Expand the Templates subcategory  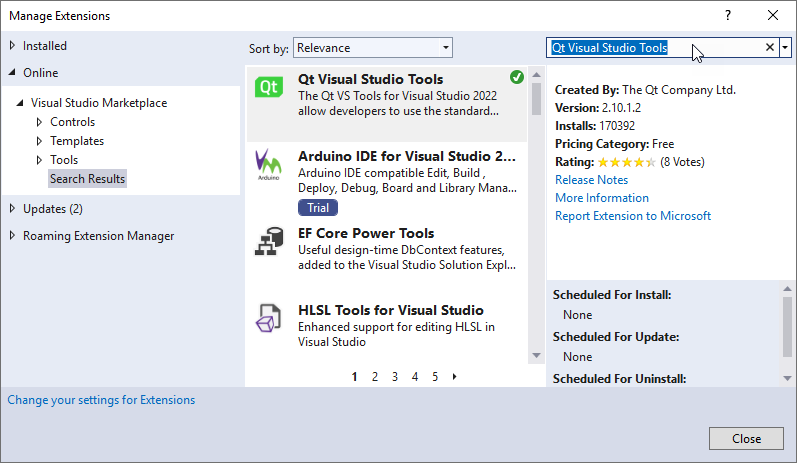(x=39, y=141)
